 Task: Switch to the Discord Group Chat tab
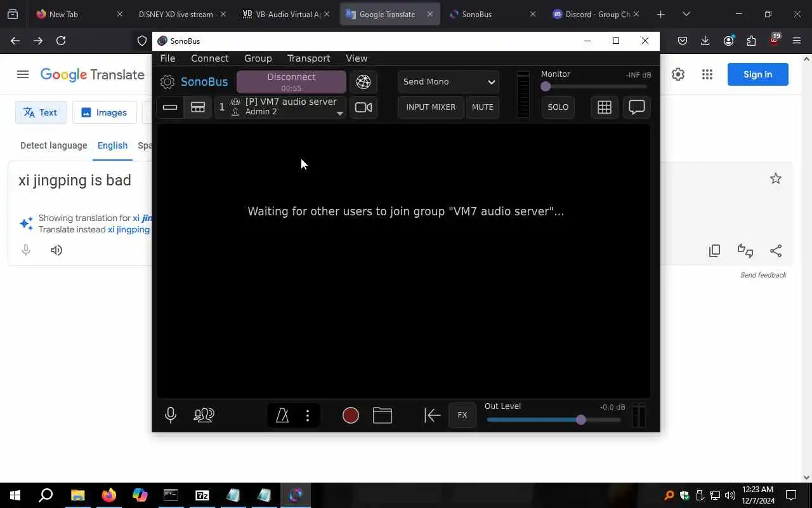pyautogui.click(x=595, y=14)
